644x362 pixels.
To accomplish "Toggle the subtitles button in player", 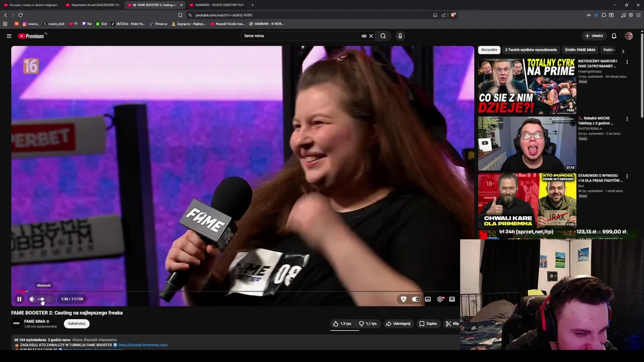I will 428,299.
